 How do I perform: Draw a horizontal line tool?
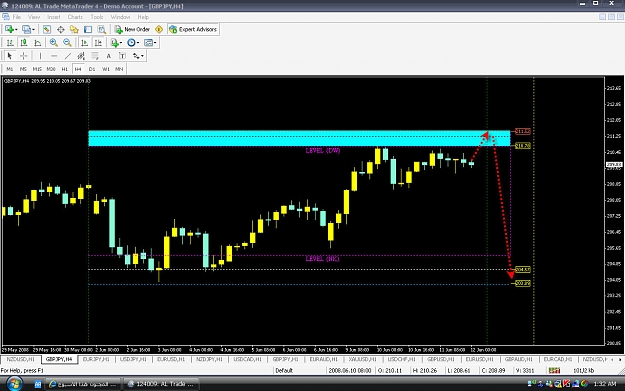[54, 56]
